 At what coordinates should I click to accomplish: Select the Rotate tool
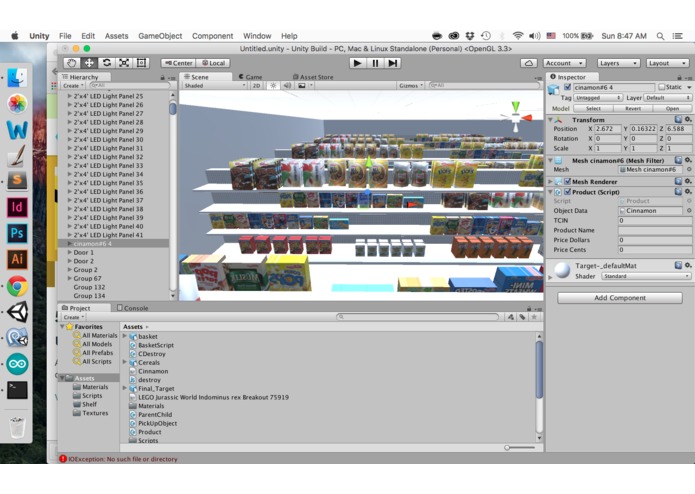(106, 63)
